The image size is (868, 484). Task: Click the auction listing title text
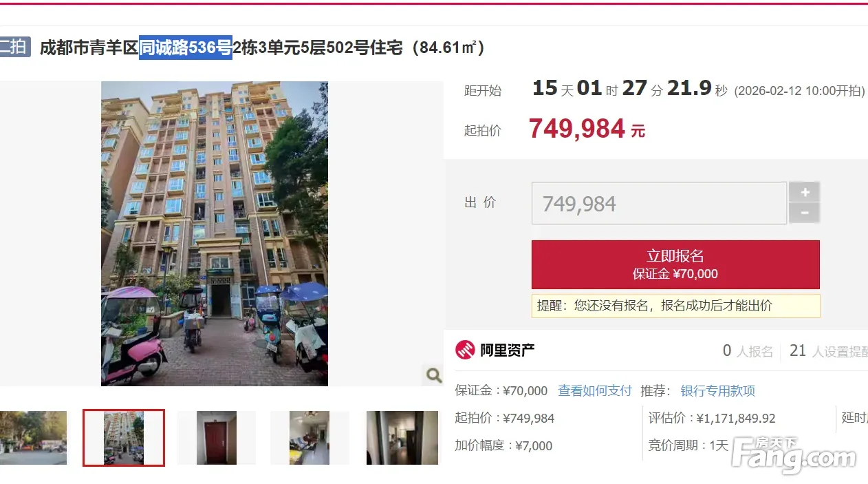262,48
